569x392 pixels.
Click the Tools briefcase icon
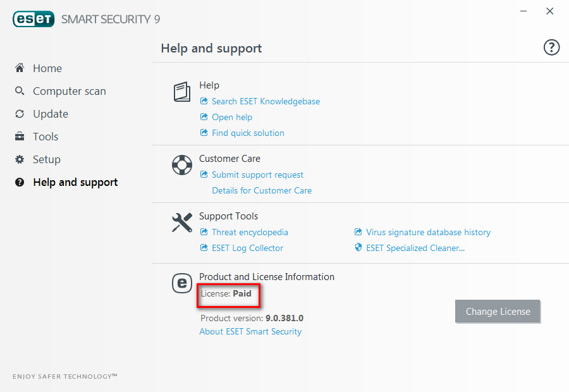coord(20,137)
